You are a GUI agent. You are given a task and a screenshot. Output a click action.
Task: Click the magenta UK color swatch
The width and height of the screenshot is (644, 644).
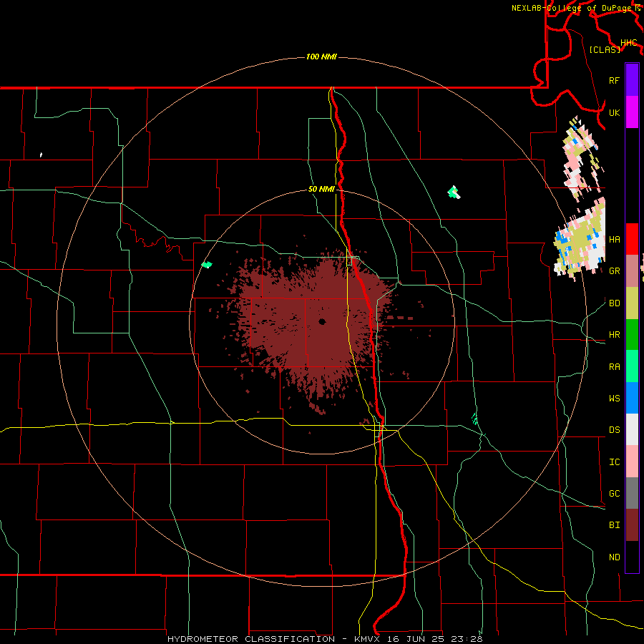pyautogui.click(x=632, y=112)
